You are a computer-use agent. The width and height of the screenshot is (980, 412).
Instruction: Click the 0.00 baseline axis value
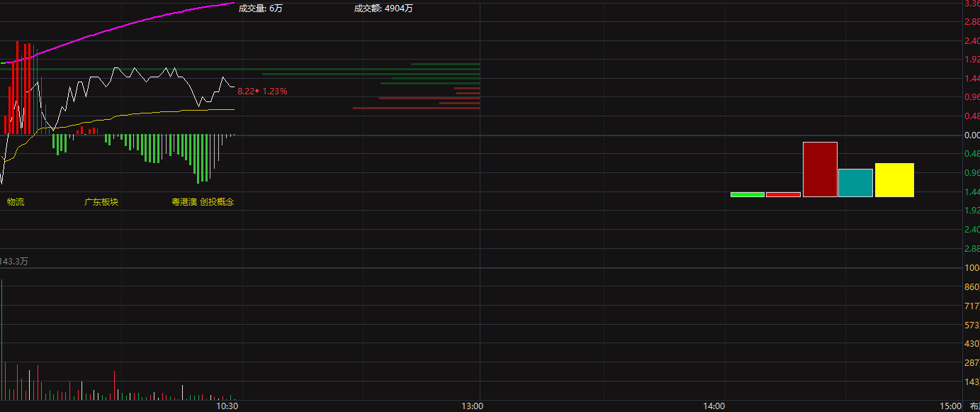971,135
